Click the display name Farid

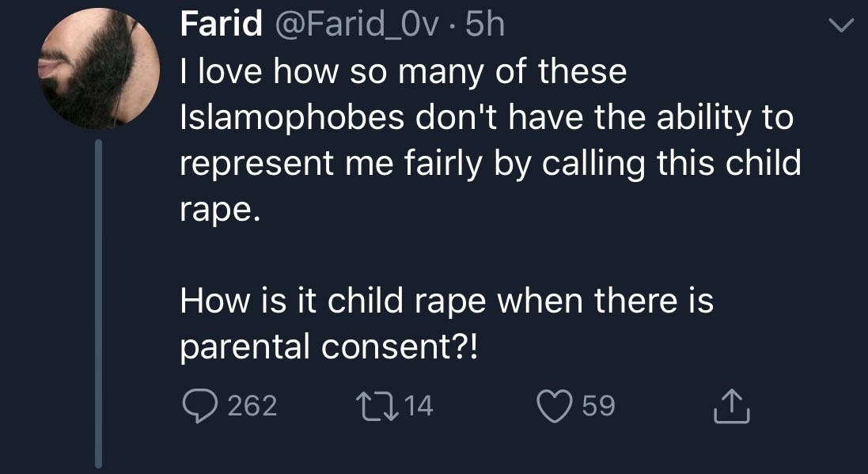[221, 26]
